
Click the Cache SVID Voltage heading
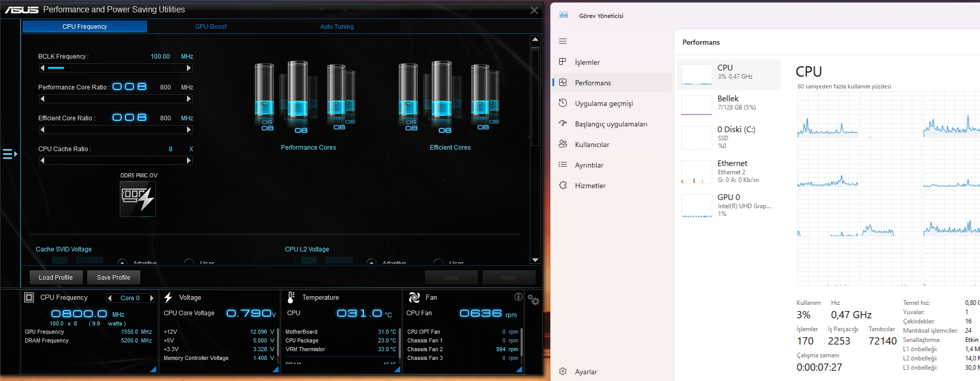coord(64,249)
